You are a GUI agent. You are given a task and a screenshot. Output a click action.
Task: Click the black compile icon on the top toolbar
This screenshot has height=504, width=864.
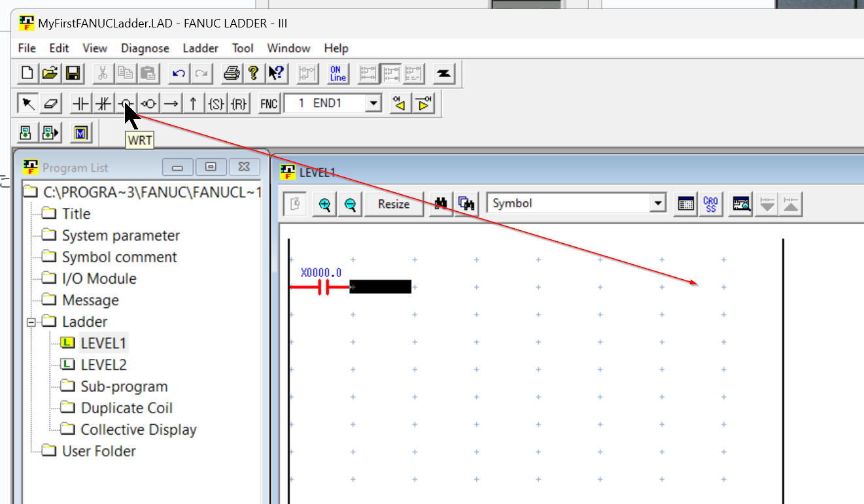444,73
